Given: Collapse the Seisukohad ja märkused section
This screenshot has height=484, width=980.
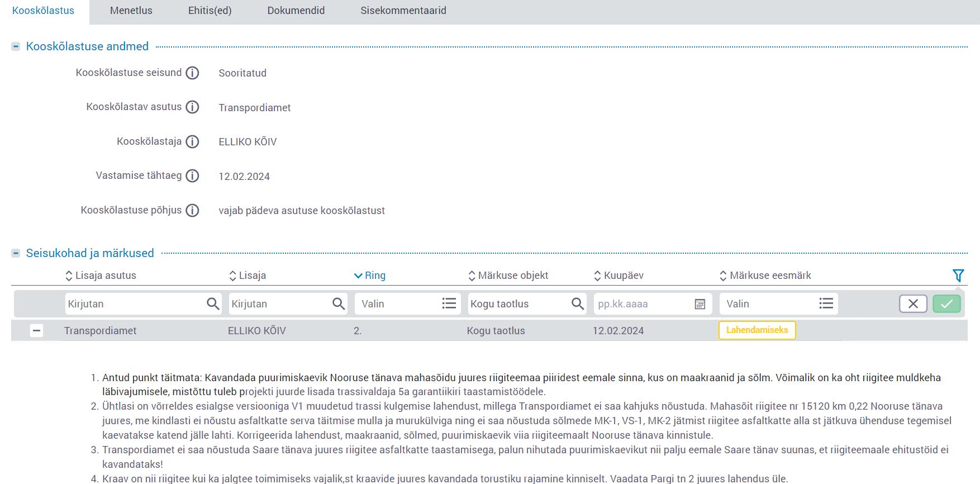Looking at the screenshot, I should pyautogui.click(x=16, y=254).
